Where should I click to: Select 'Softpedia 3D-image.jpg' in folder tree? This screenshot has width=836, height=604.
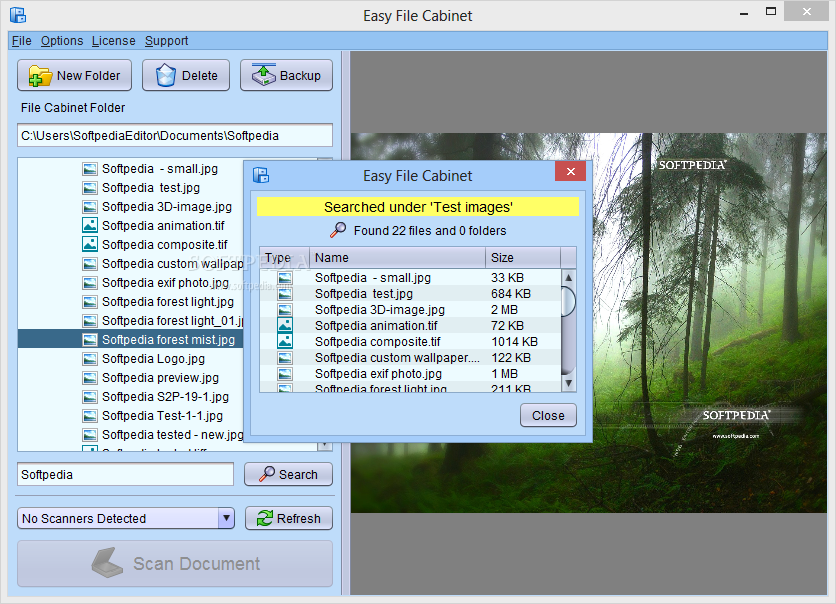pos(167,206)
